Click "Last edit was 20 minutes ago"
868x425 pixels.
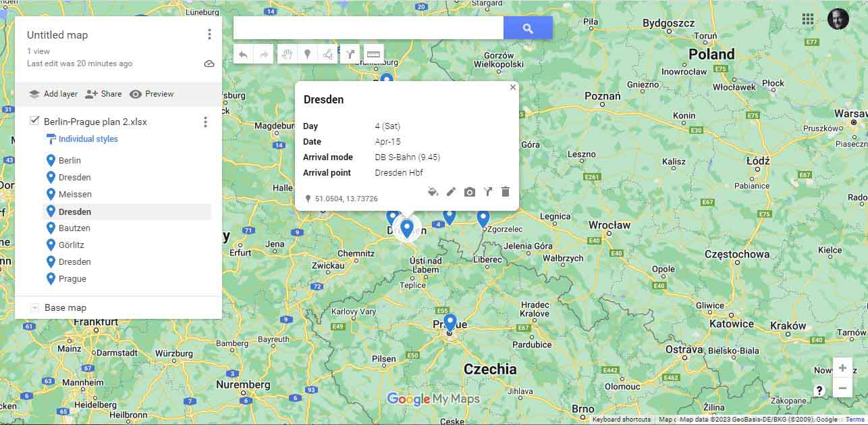coord(80,64)
